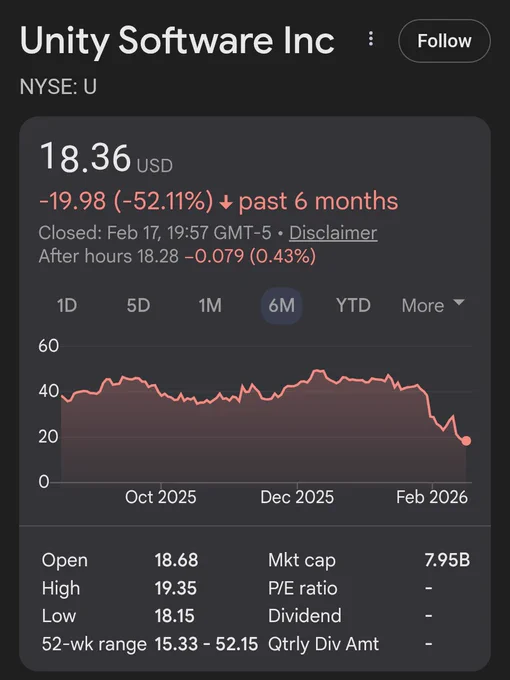
Task: Click the Feb 2026 axis label
Action: (x=432, y=497)
